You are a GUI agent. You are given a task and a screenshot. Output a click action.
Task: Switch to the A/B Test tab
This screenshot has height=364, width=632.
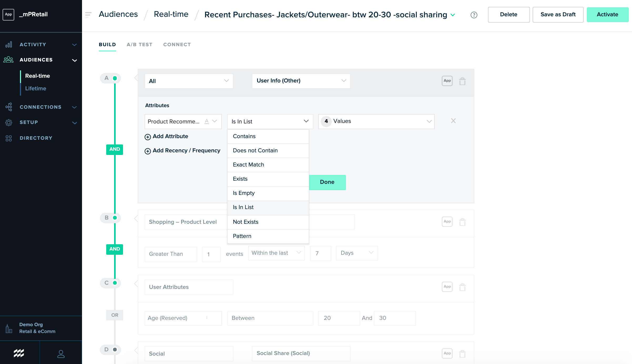(x=139, y=45)
